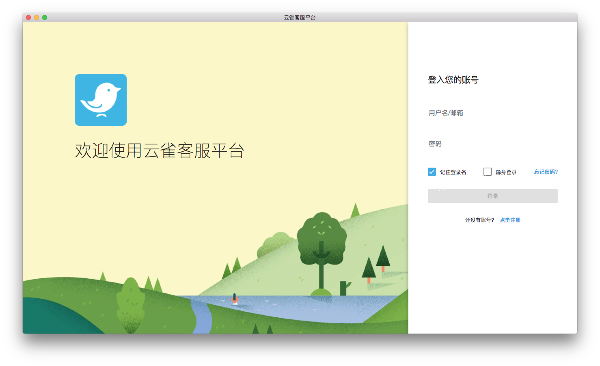This screenshot has width=600, height=366.
Task: Click the 登入您的账号 sign-in heading
Action: [x=453, y=80]
